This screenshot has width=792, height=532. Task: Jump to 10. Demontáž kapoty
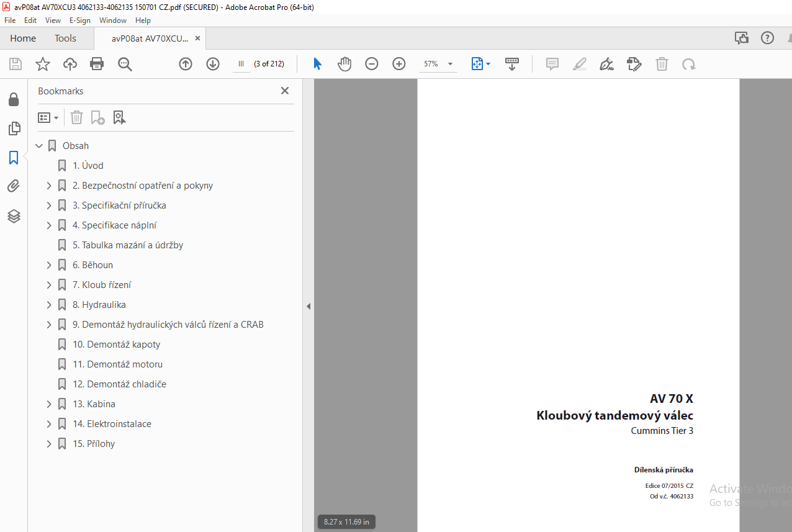117,345
